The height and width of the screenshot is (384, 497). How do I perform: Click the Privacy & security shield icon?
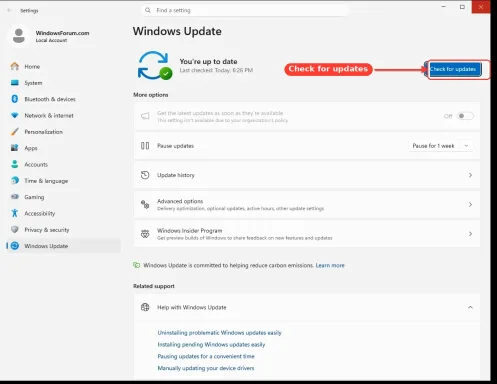15,229
